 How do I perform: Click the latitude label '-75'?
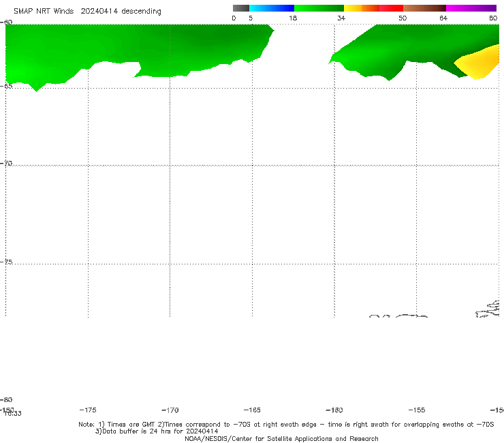coord(6,262)
